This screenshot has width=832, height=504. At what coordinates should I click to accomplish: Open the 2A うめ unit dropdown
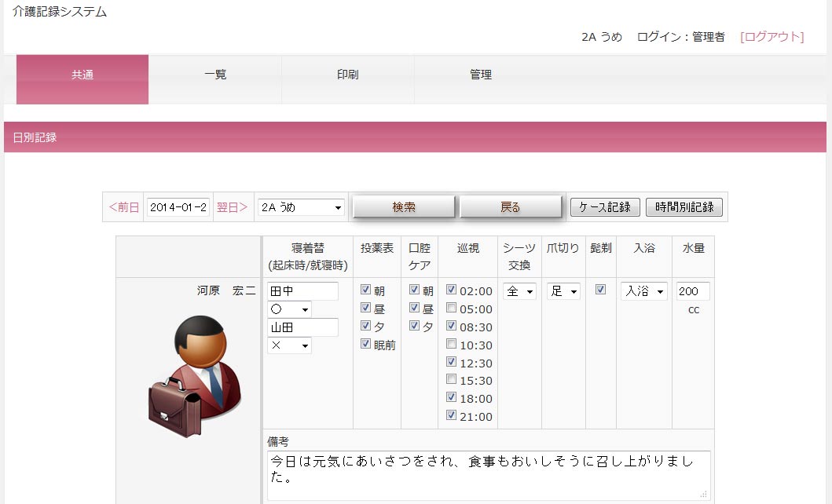[302, 207]
